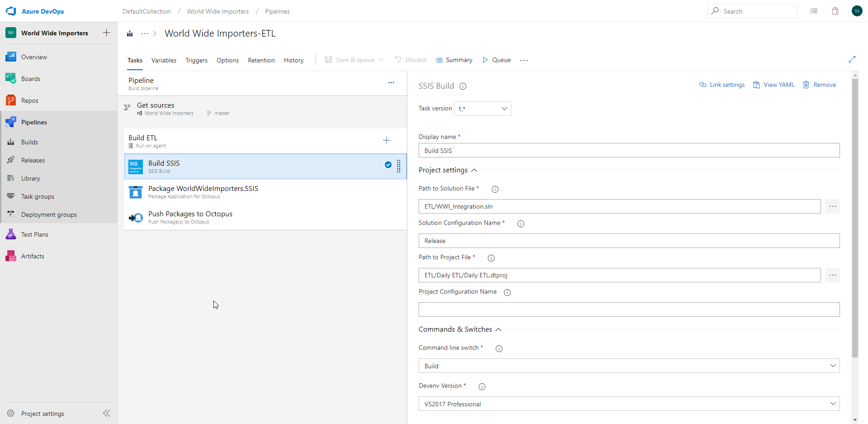Go to Artifacts in sidebar
Viewport: 868px width, 424px height.
(x=33, y=256)
